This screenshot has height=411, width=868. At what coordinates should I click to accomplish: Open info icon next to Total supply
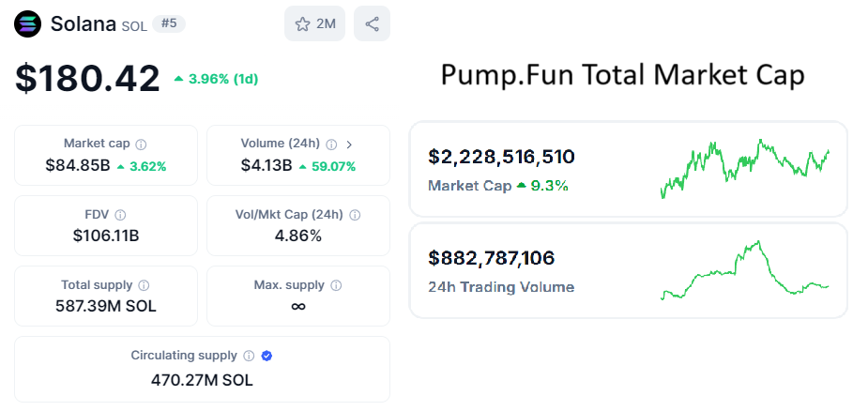(144, 285)
